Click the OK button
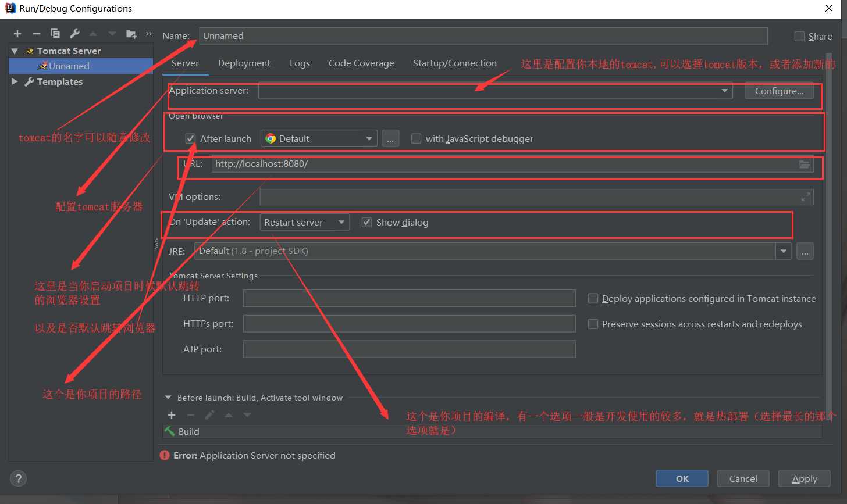847x504 pixels. (682, 479)
